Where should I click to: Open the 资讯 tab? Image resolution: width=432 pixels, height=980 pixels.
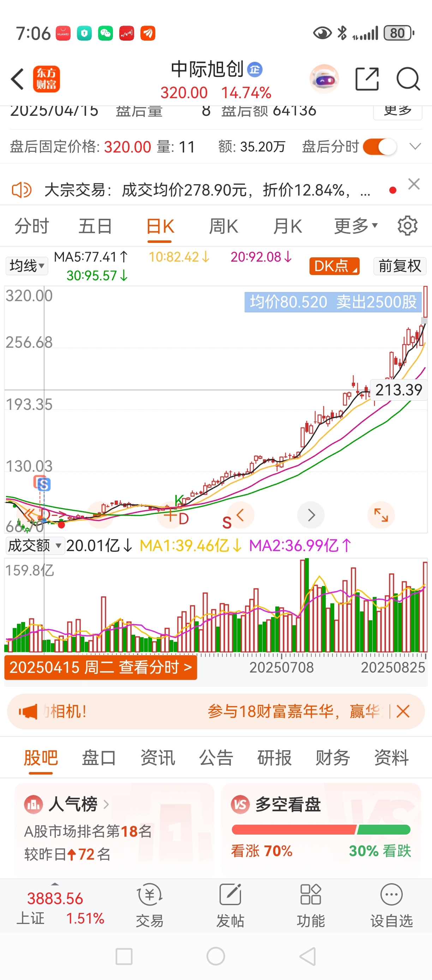157,758
